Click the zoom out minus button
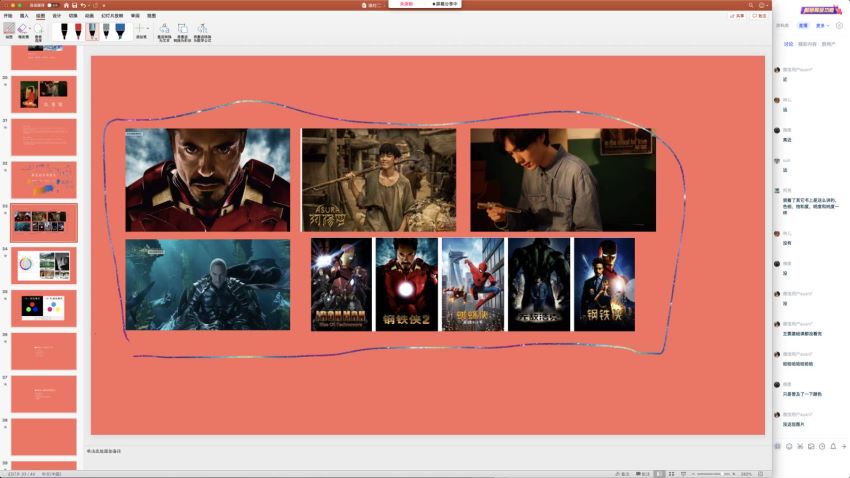 tap(693, 474)
